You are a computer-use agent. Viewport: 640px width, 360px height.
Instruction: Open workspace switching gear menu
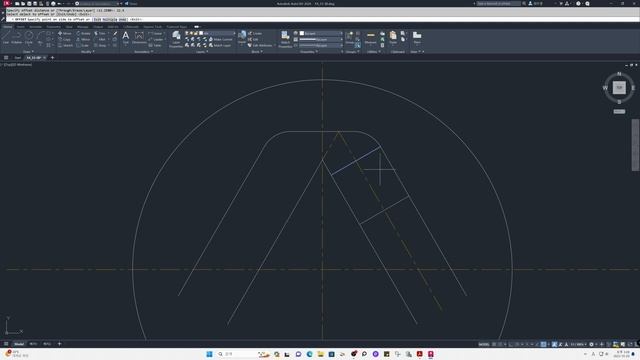pyautogui.click(x=591, y=344)
